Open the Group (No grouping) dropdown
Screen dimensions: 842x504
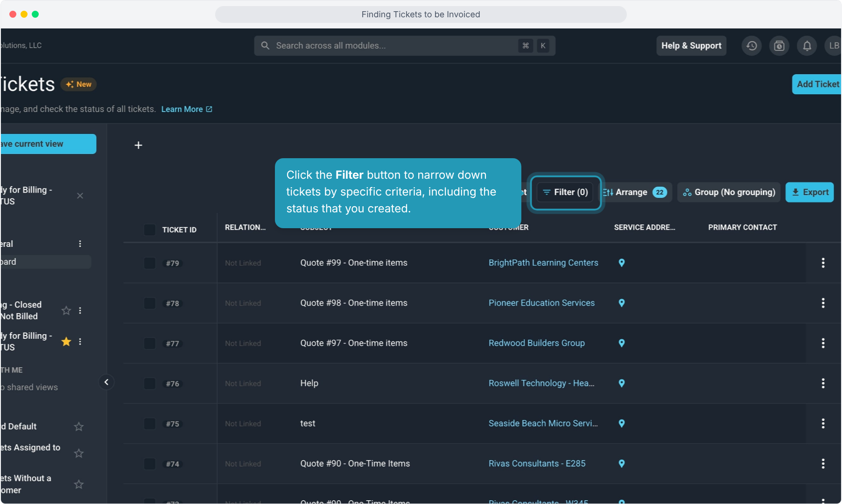tap(729, 192)
